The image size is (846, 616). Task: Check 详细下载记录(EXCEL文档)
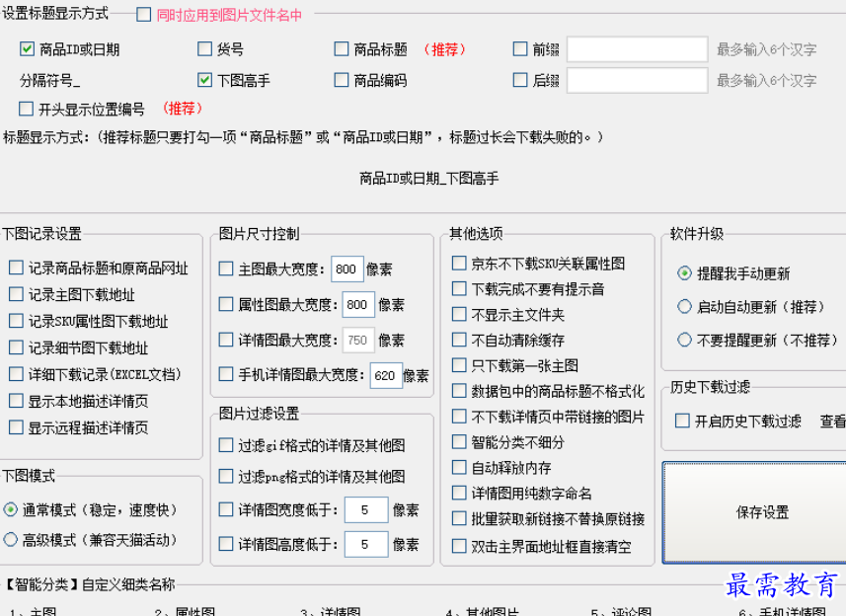click(x=16, y=374)
